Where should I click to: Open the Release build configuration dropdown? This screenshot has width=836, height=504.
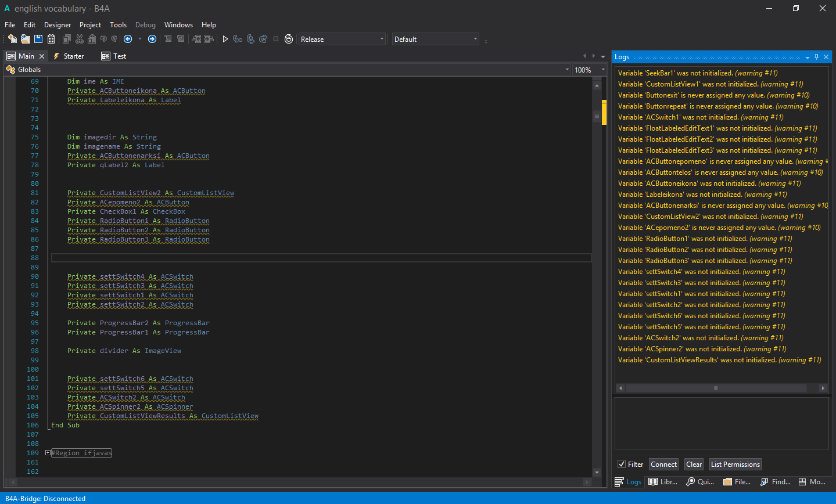coord(381,39)
